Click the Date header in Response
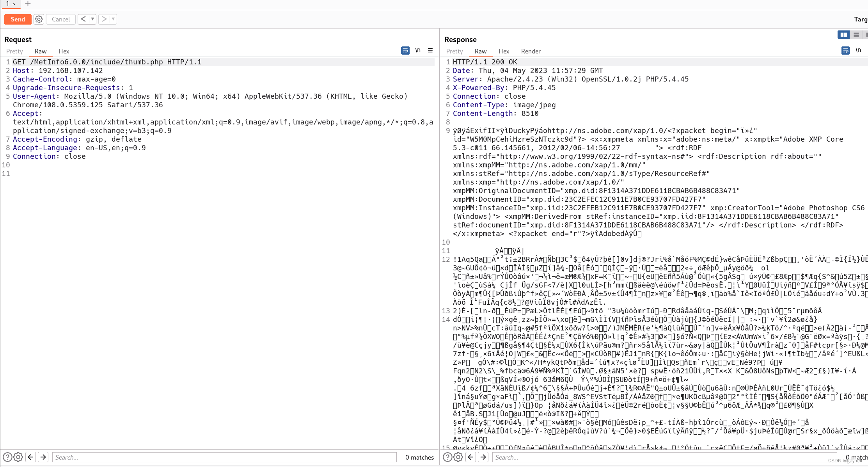The height and width of the screenshot is (467, 868). [528, 71]
